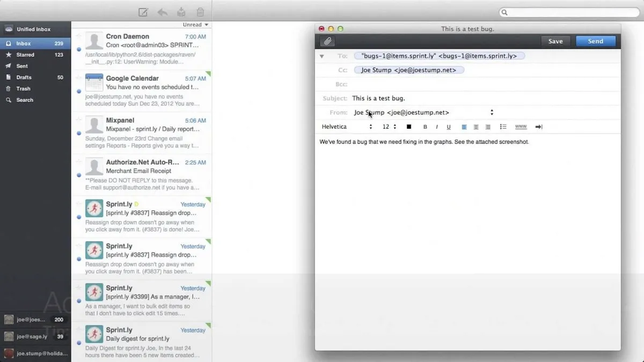Open the Mixpanel Daily report message
Image resolution: width=644 pixels, height=362 pixels.
(142, 134)
